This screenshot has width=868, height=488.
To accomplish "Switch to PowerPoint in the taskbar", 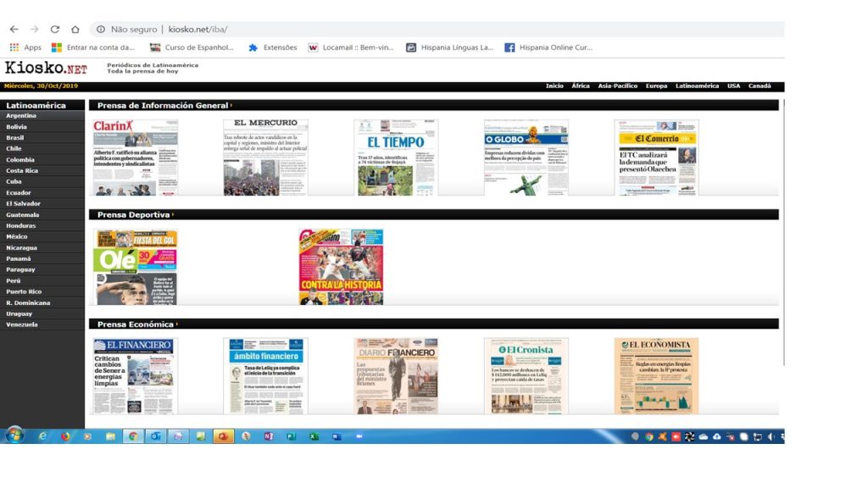I will (x=223, y=436).
